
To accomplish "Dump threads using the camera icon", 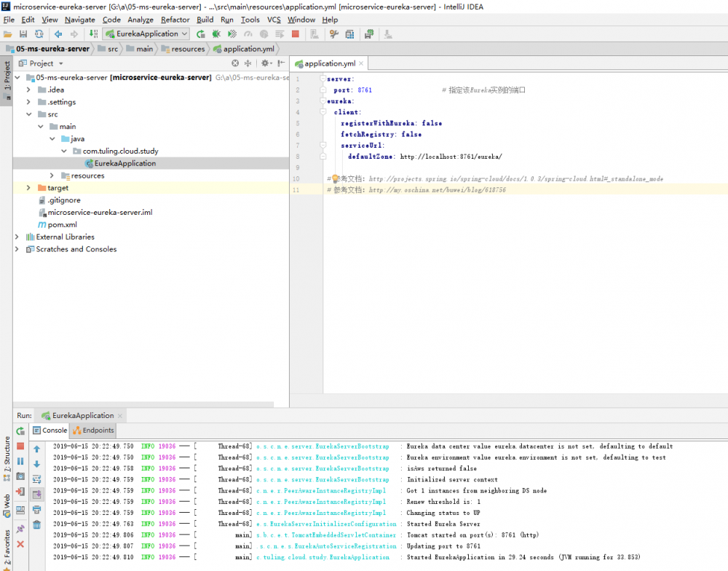I will 20,476.
